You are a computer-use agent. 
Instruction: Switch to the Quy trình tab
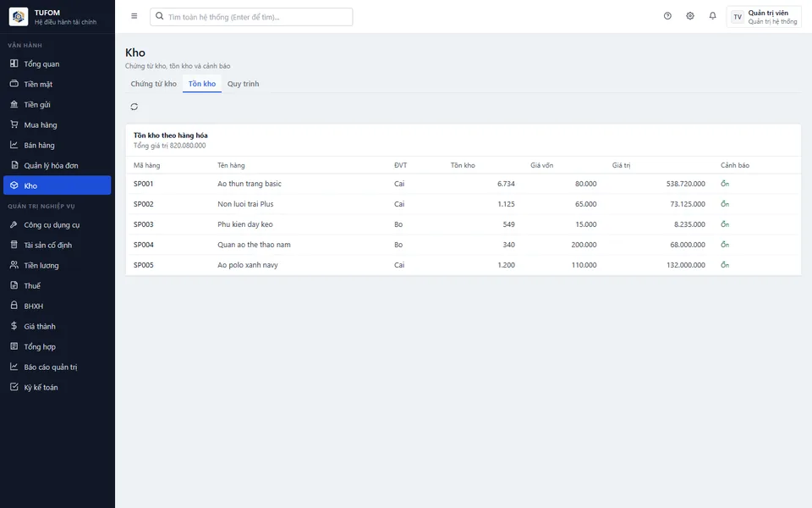tap(243, 84)
